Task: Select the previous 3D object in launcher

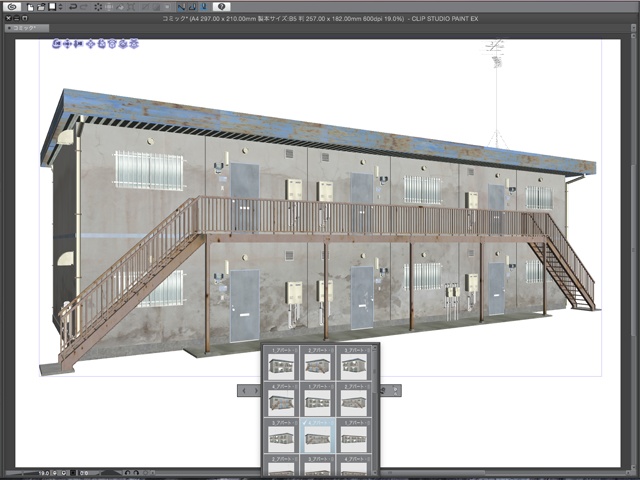Action: [x=244, y=391]
